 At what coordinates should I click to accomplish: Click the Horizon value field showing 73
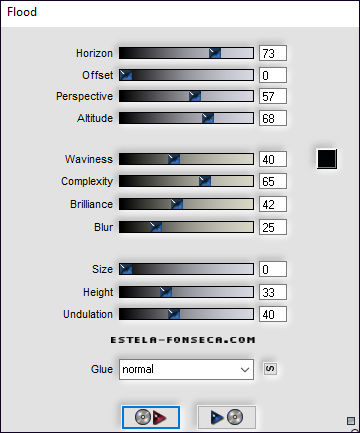click(x=273, y=53)
